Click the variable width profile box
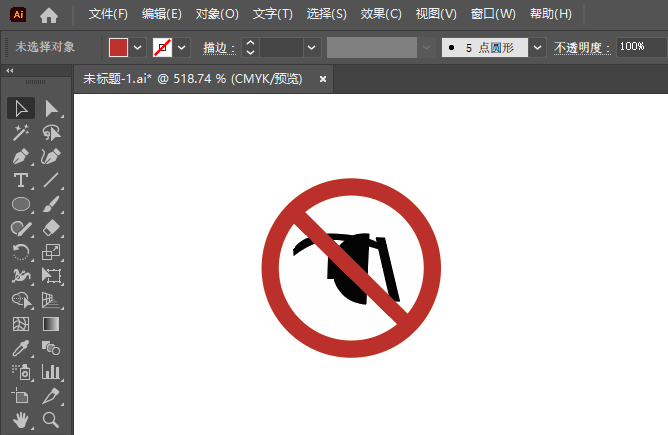668x435 pixels. pos(371,47)
